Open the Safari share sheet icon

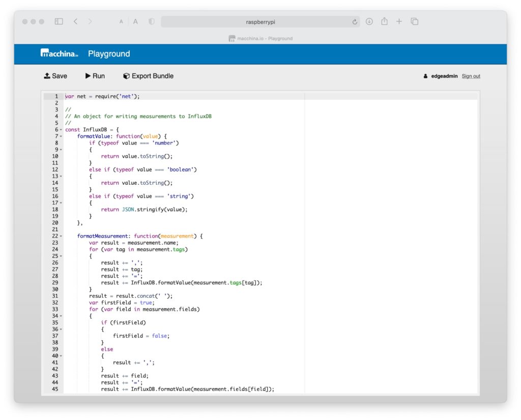384,21
